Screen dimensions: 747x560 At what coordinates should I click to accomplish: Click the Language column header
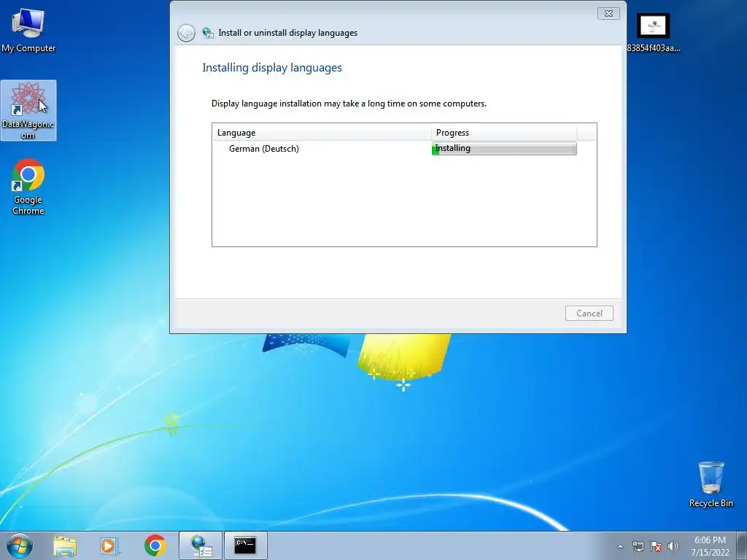(322, 133)
